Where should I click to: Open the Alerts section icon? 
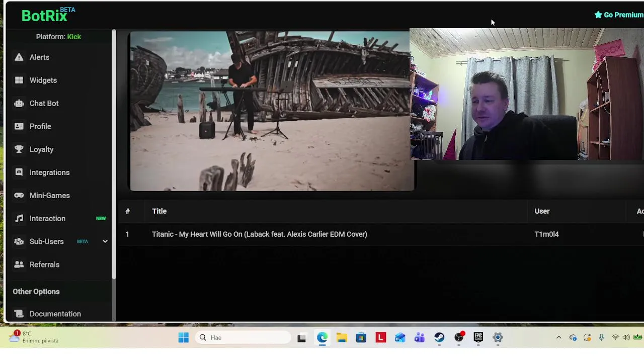(19, 57)
